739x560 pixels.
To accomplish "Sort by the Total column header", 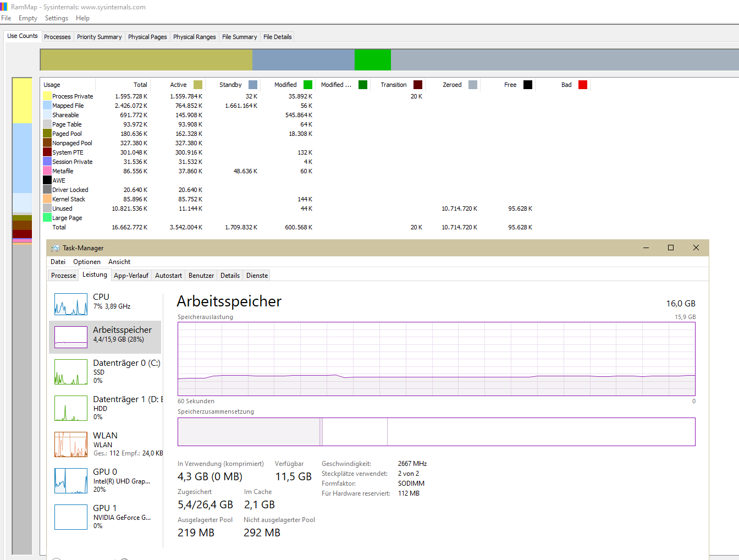I will coord(123,85).
